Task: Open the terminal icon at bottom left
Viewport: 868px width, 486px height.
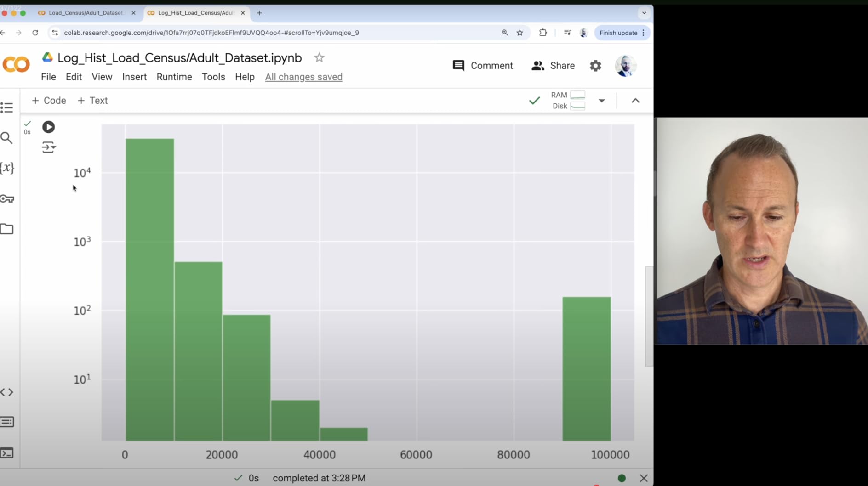Action: (7, 453)
